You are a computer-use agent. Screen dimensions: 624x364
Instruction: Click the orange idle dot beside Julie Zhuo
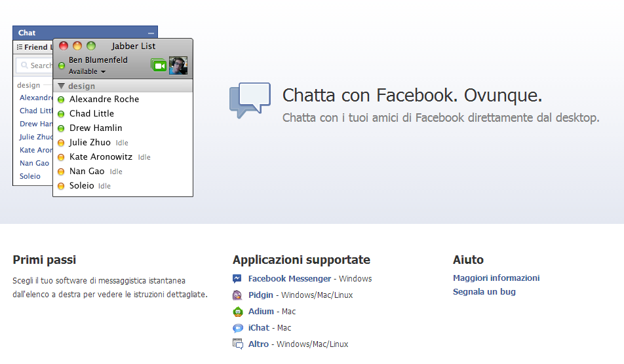coord(61,143)
